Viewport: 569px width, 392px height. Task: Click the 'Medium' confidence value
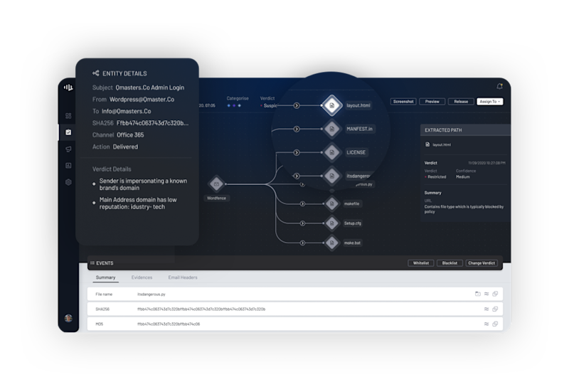(463, 176)
